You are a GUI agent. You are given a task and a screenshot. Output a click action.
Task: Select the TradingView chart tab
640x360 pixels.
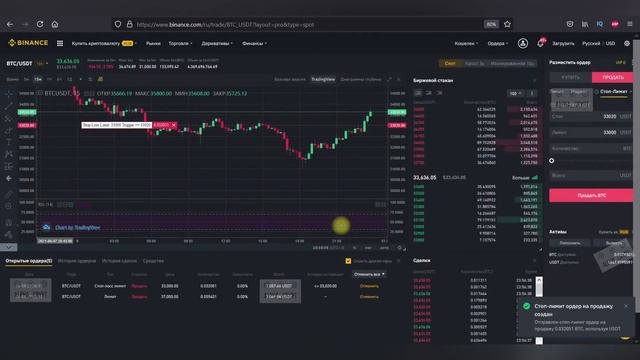(323, 79)
